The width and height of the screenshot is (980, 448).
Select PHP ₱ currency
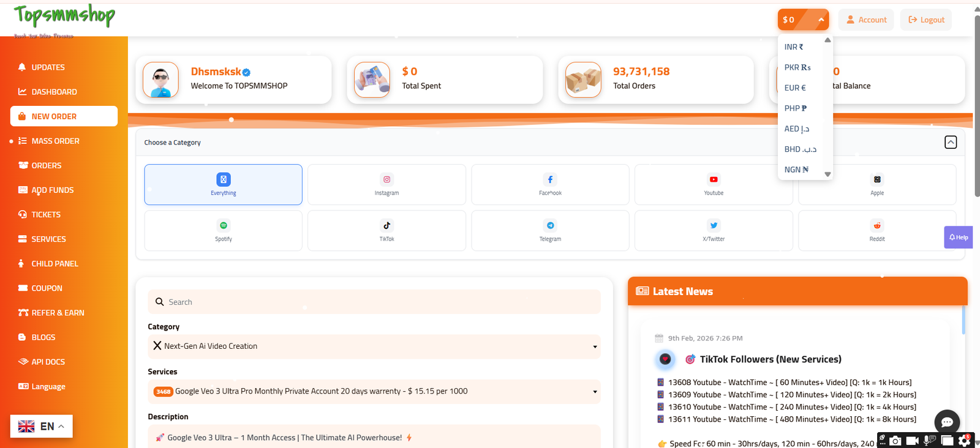(x=796, y=108)
